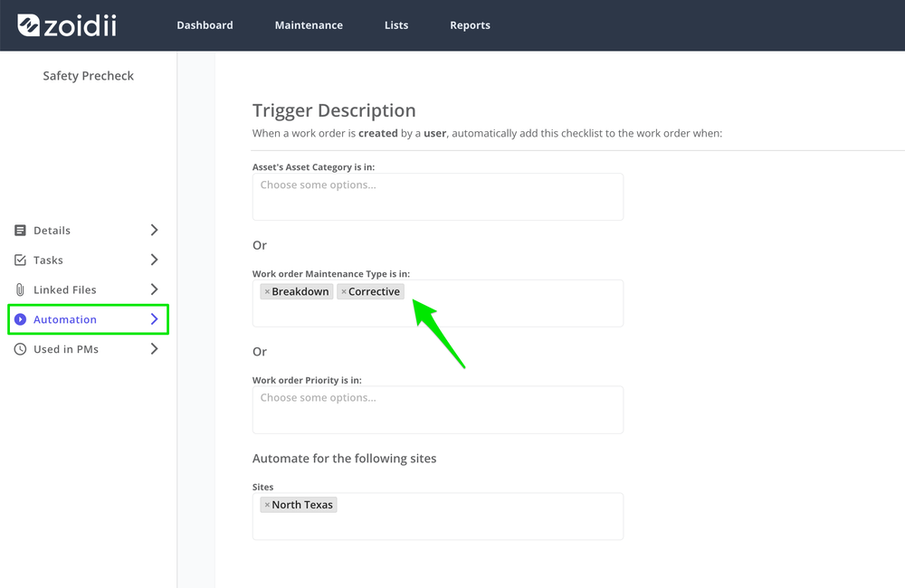Image resolution: width=905 pixels, height=588 pixels.
Task: Click the Safety Precheck checklist title
Action: pos(89,76)
